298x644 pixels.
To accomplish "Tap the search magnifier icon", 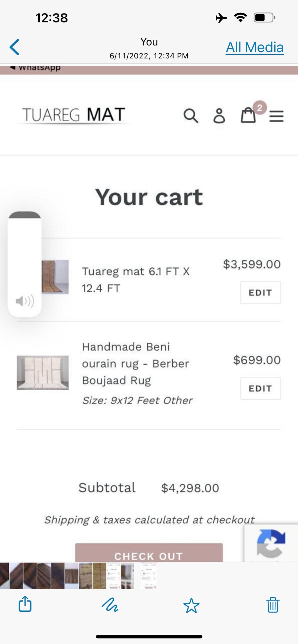I will click(191, 115).
